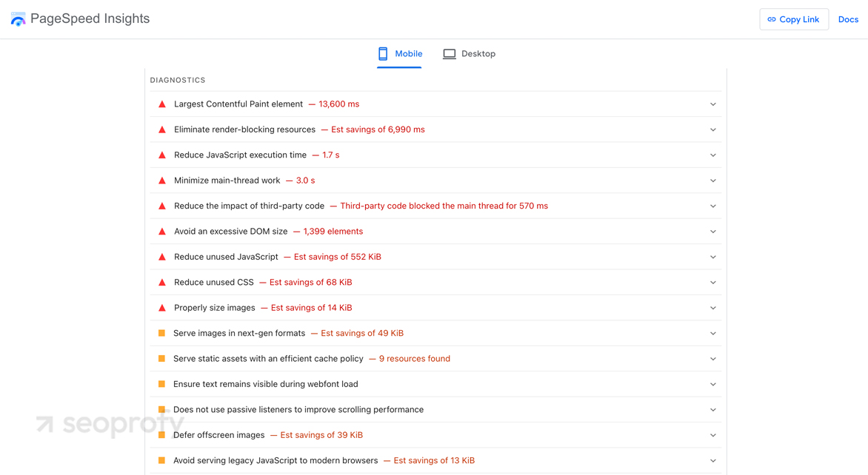The width and height of the screenshot is (868, 475).
Task: Expand the Eliminate render-blocking resources chevron
Action: click(x=713, y=129)
